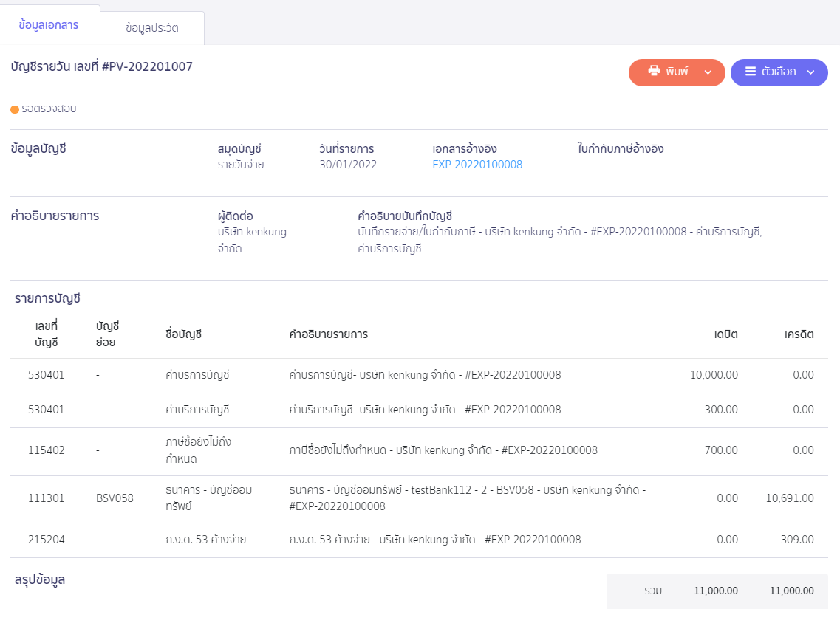Click the heading บัญชีรายวัน เลขที่ #PV-202201007

102,67
